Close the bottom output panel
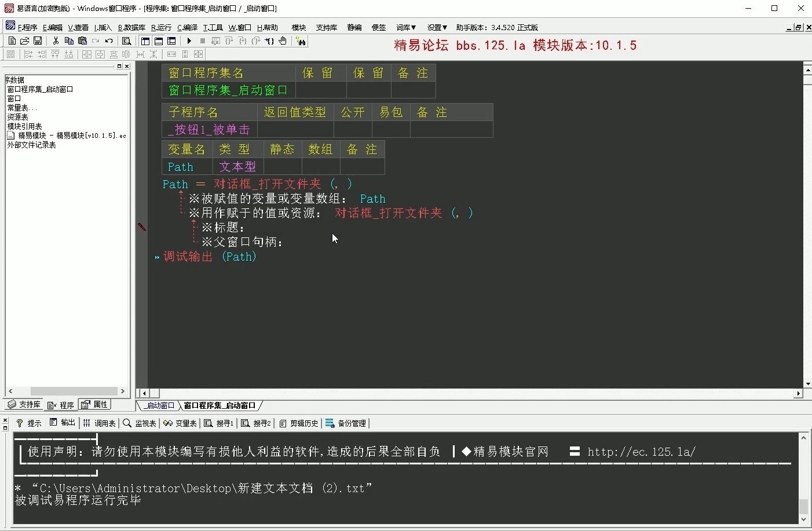812x531 pixels. click(x=5, y=420)
